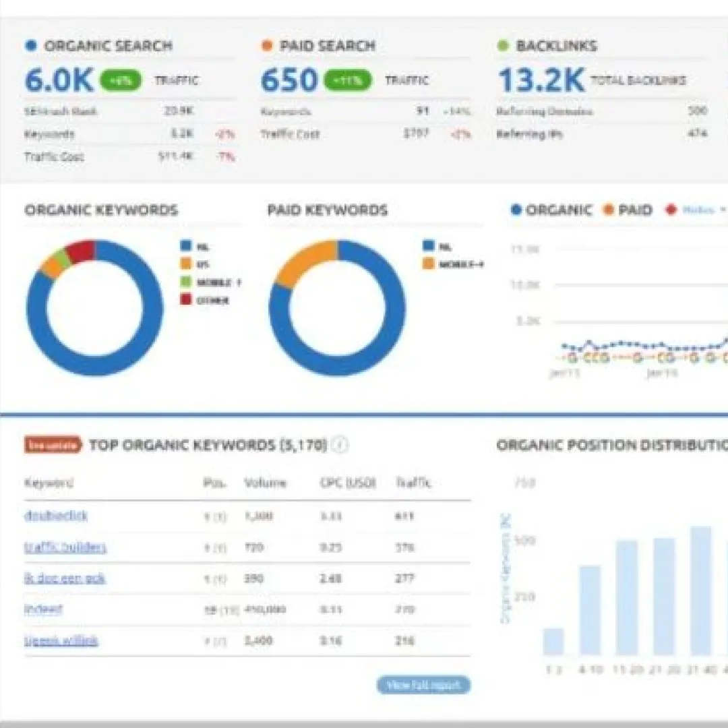Click the Traffic Cost row under Organic Search
728x728 pixels.
coord(130,156)
